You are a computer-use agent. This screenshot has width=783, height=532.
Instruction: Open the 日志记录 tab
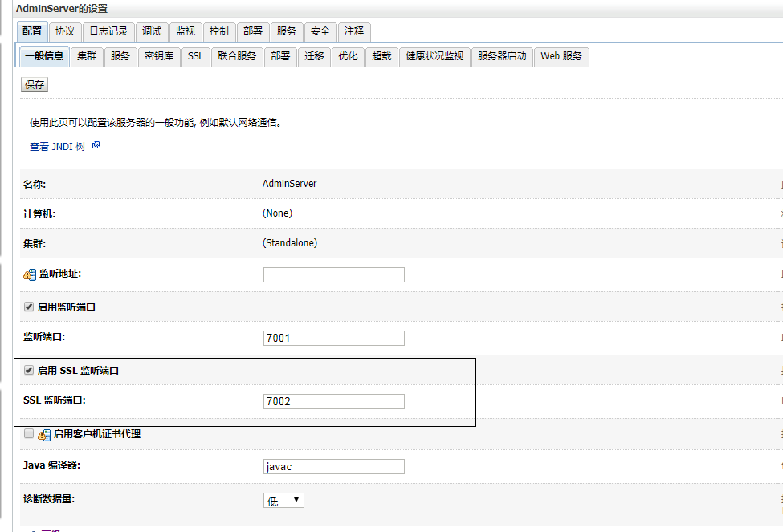[108, 31]
